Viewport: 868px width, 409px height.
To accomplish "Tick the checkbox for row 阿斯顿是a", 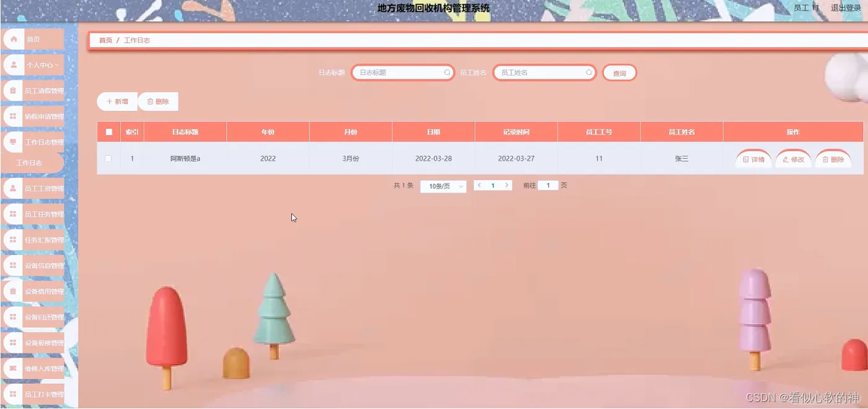I will click(x=108, y=158).
